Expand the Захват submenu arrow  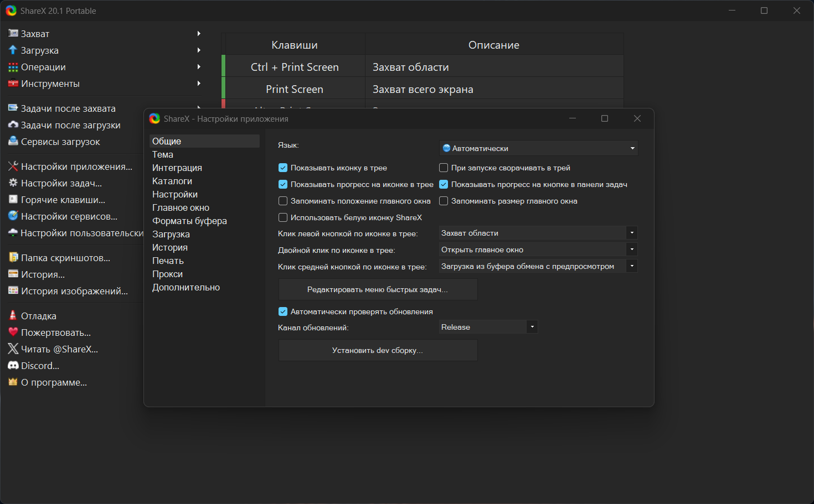199,34
